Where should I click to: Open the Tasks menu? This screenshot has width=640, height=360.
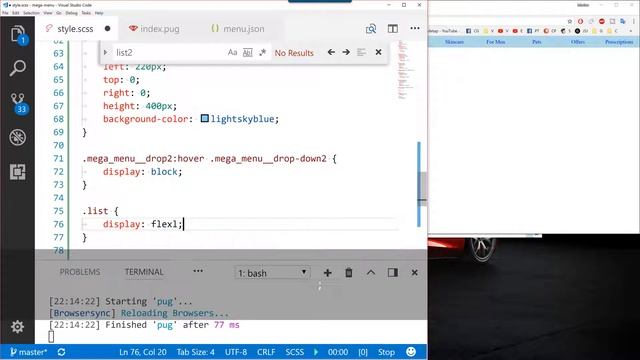(86, 13)
